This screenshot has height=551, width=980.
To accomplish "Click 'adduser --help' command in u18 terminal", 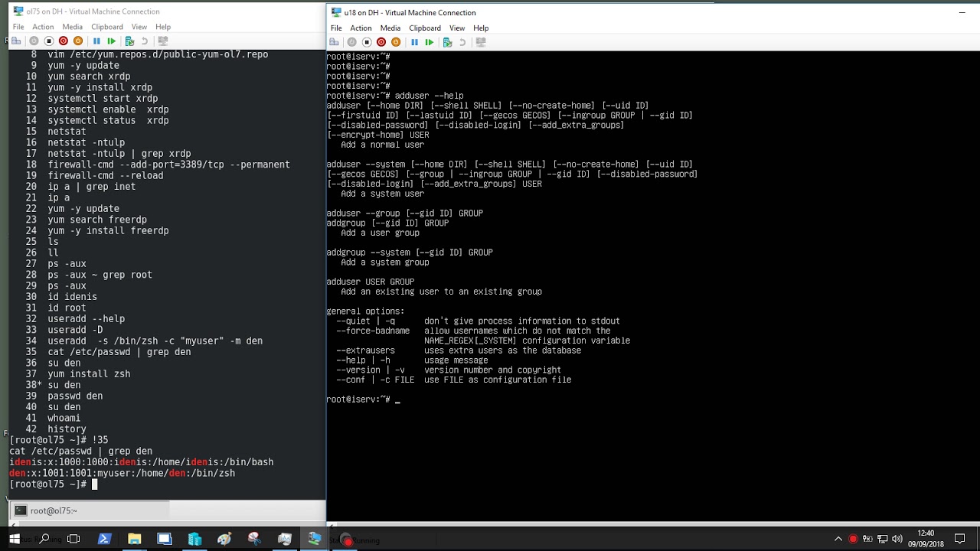I will click(x=429, y=96).
